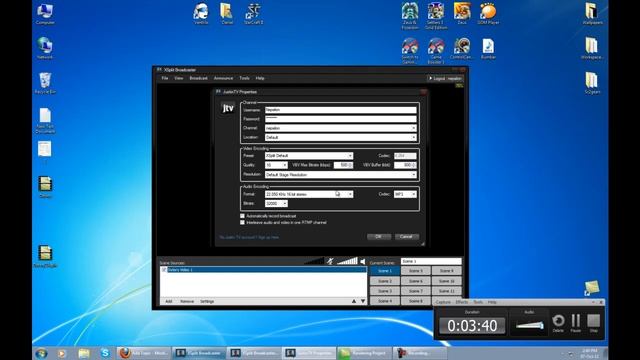Image resolution: width=640 pixels, height=360 pixels.
Task: Click the jtv logo in properties dialog
Action: [x=228, y=108]
